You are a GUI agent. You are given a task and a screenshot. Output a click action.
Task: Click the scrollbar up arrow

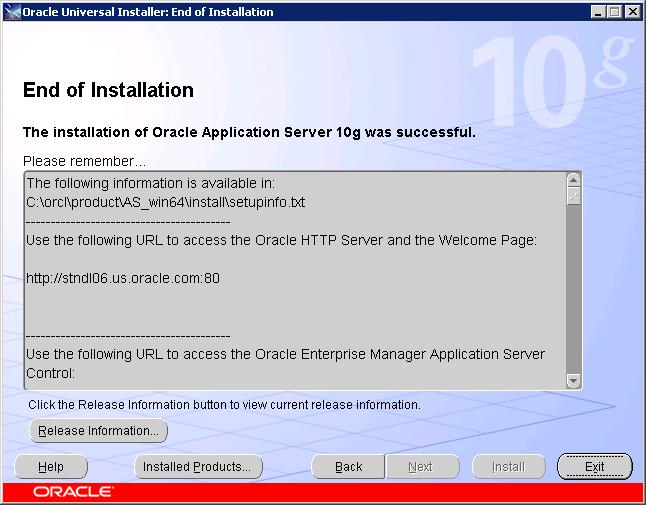(x=573, y=180)
